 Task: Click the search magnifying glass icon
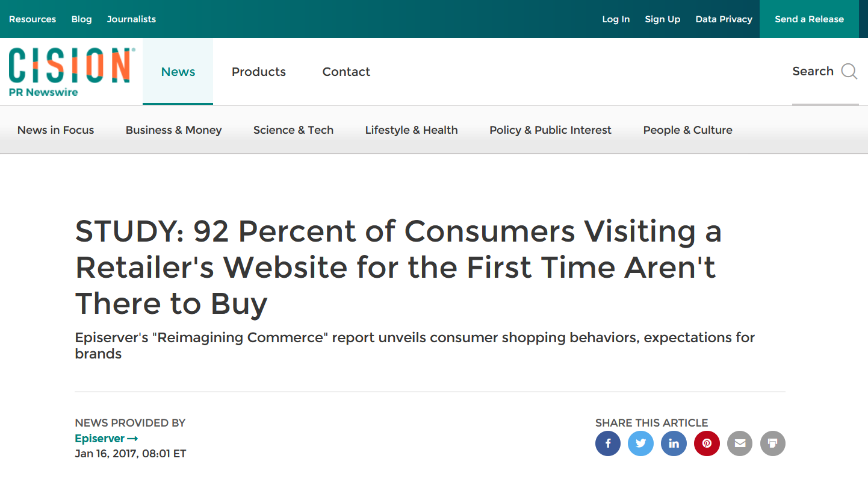pyautogui.click(x=849, y=72)
